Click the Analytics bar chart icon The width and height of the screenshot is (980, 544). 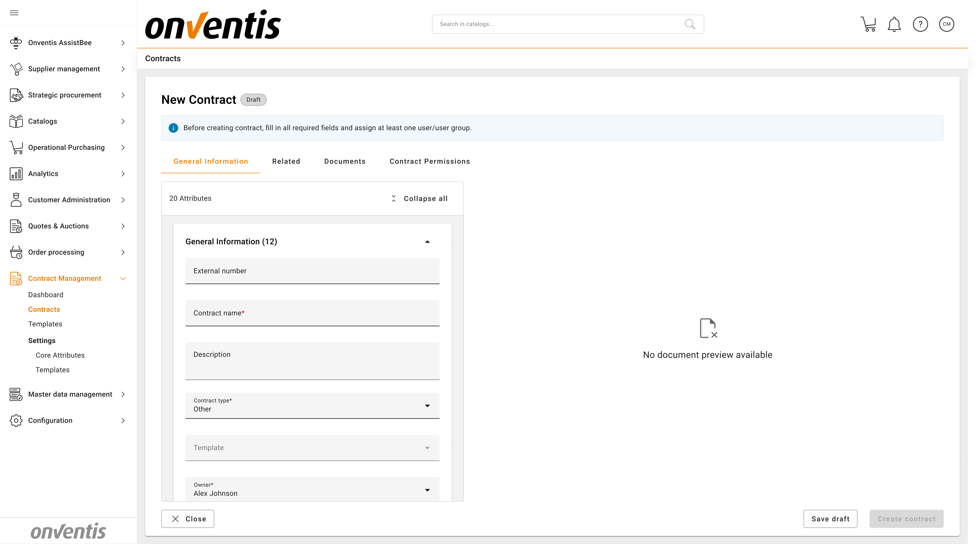16,174
